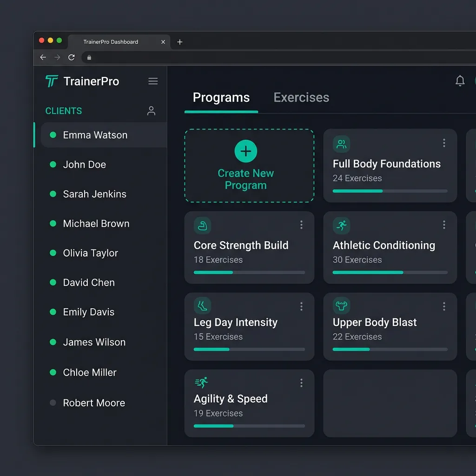This screenshot has height=476, width=476.
Task: Click the browser forward arrow
Action: (57, 57)
